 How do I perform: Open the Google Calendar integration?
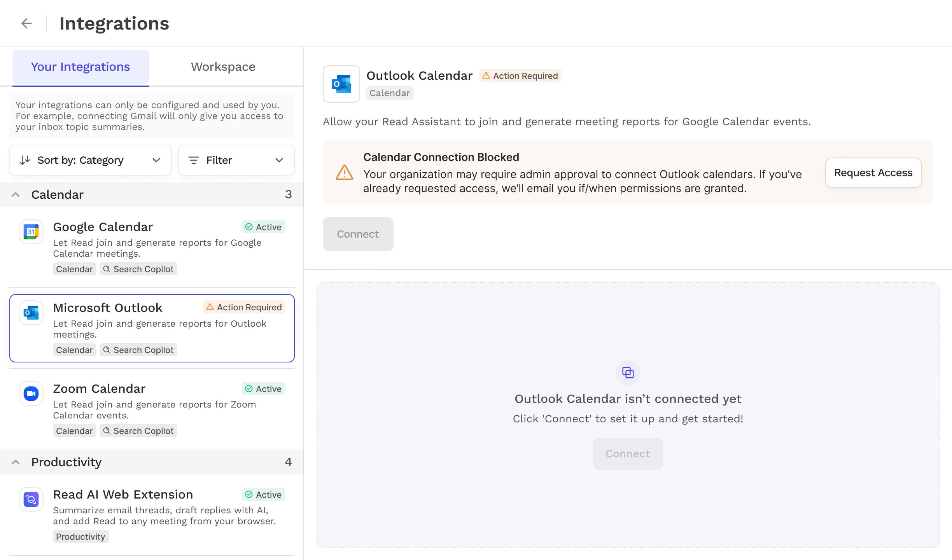(152, 247)
